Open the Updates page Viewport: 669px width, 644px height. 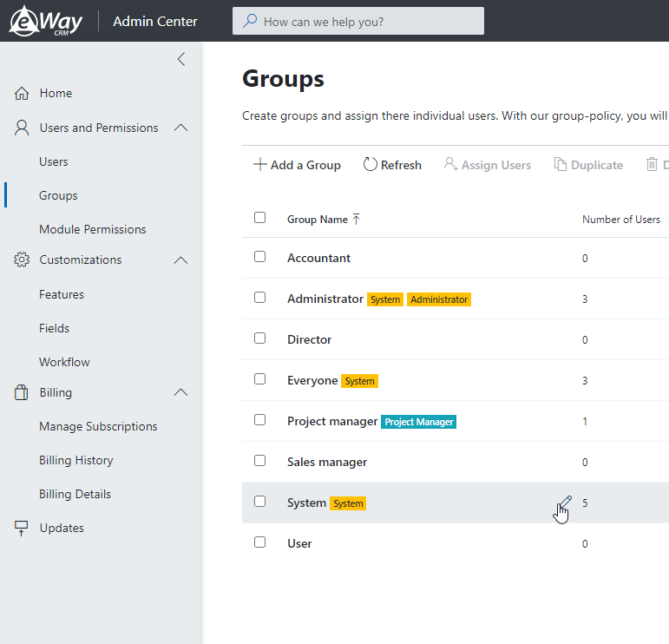point(62,528)
